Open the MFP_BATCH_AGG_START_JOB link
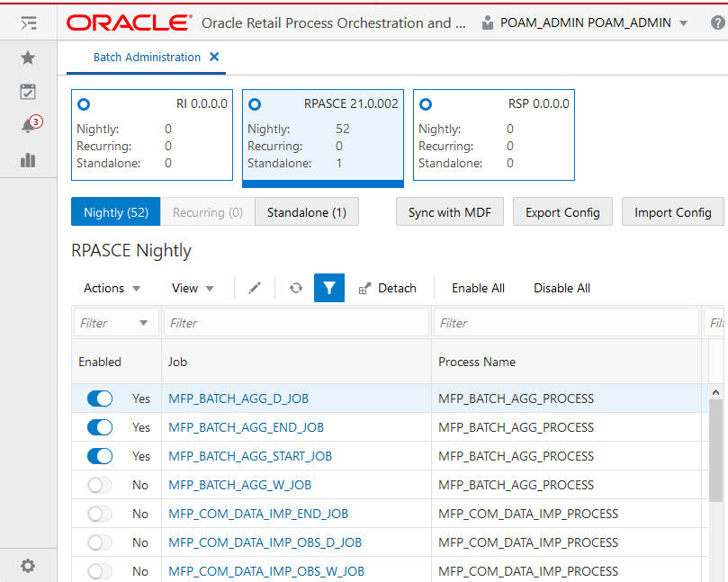The image size is (728, 582). coord(250,456)
